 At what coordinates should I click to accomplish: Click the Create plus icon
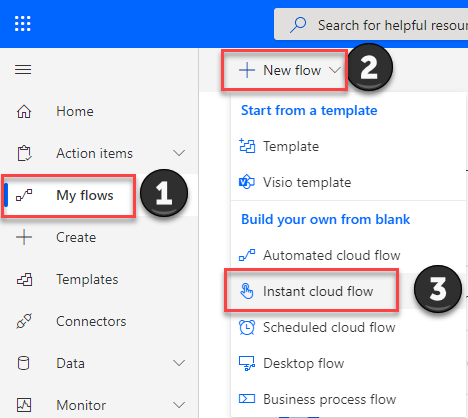[x=24, y=237]
